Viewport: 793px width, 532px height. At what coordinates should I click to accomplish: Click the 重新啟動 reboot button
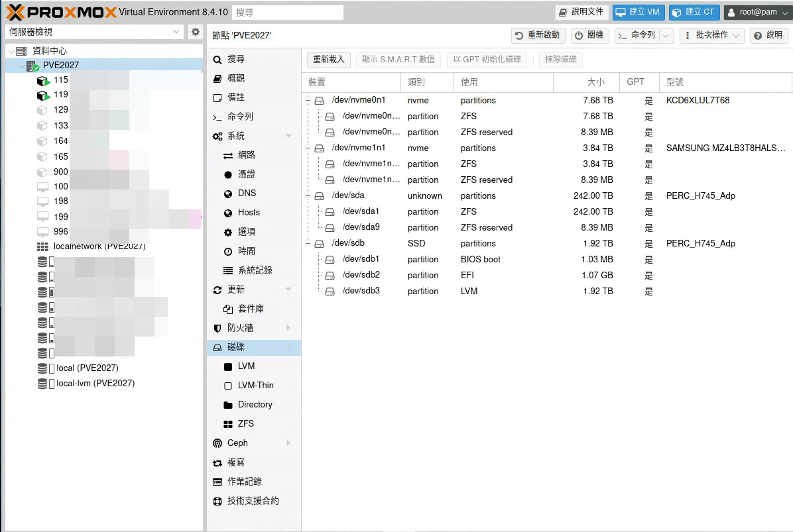(x=538, y=35)
